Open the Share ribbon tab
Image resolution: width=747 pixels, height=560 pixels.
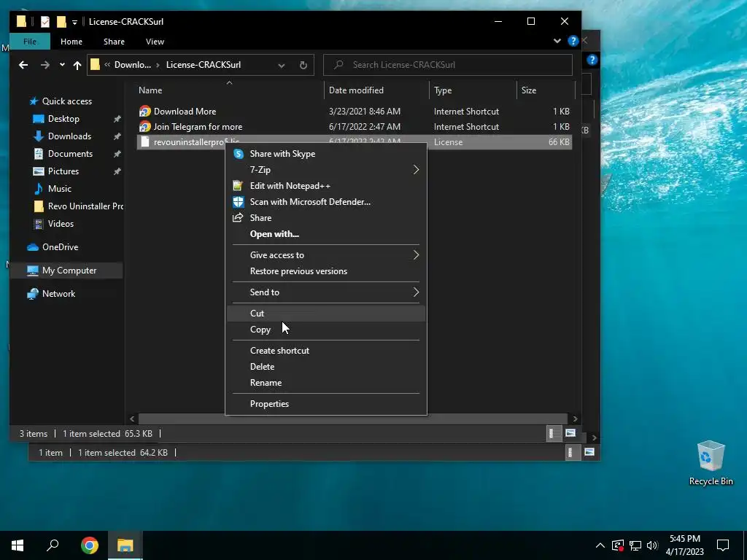tap(115, 42)
